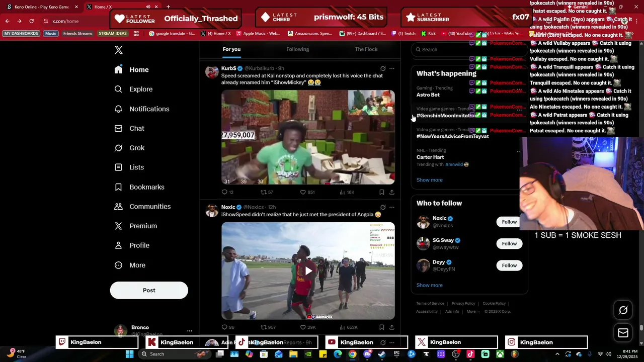Follow Noxic in Who to follow

point(509,222)
